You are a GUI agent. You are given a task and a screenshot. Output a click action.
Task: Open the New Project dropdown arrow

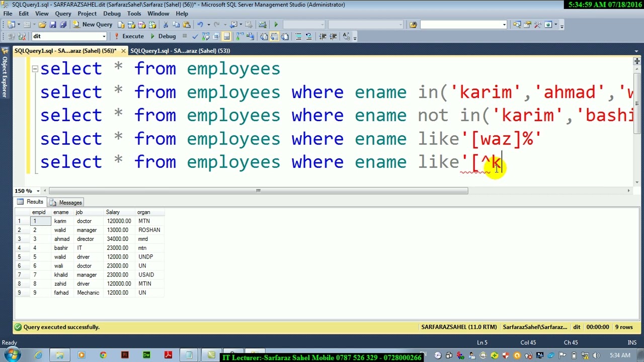pyautogui.click(x=19, y=24)
